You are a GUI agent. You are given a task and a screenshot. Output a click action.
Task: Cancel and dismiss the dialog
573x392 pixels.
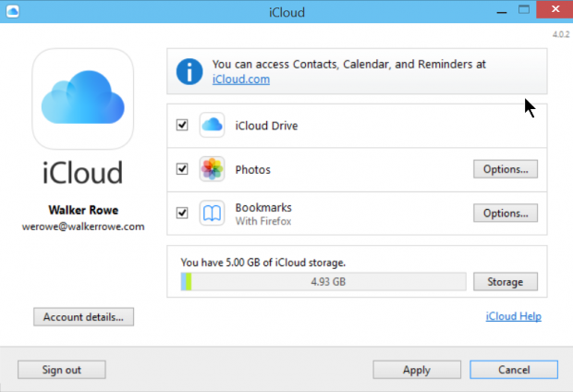coord(514,370)
